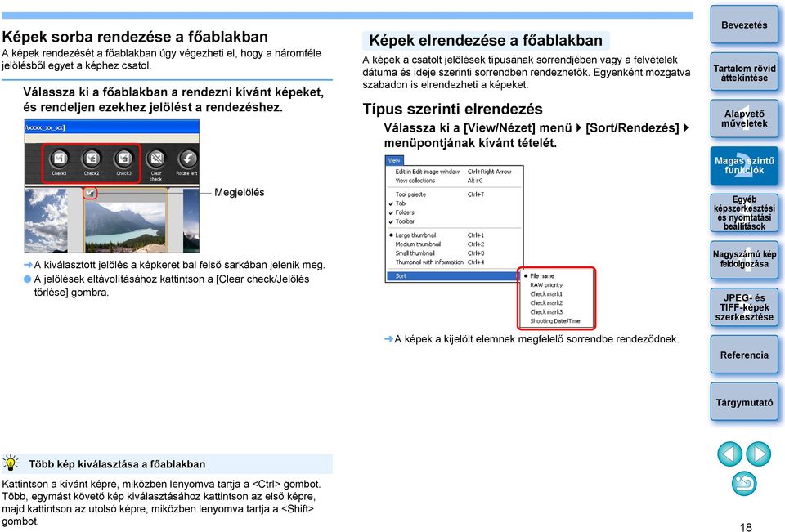Screen dimensions: 785x532
Task: Select Thumbnail with information option
Action: (x=454, y=262)
